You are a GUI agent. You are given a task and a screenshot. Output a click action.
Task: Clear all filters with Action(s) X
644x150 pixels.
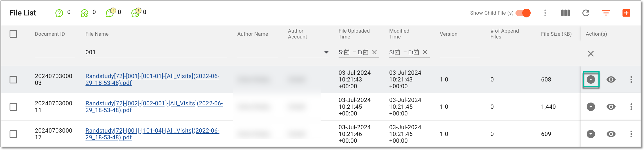pyautogui.click(x=591, y=54)
